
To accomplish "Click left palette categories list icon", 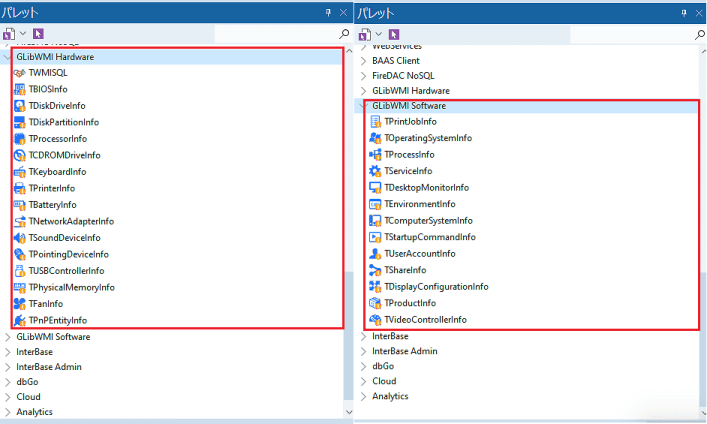I will pos(9,34).
